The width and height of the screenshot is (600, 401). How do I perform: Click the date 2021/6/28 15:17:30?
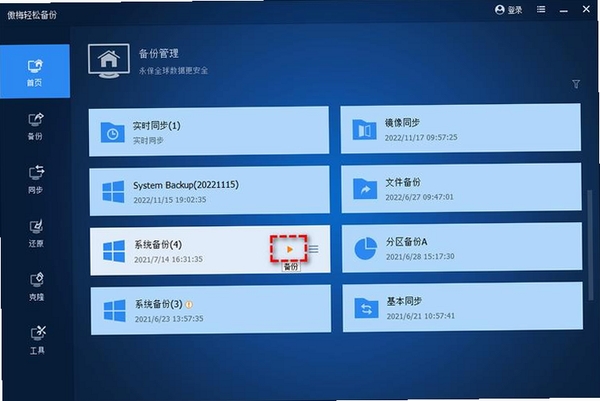tap(420, 256)
